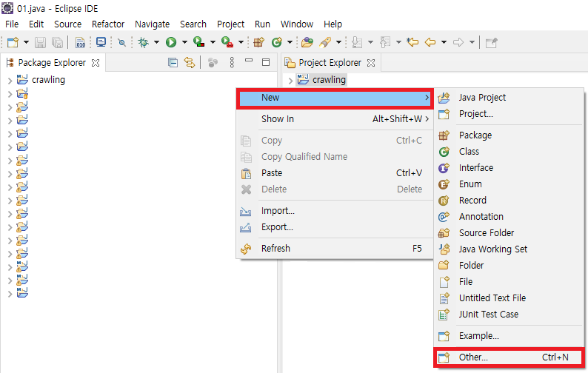Choose Source Folder from New submenu
Screen dimensions: 588x373
(x=509, y=233)
